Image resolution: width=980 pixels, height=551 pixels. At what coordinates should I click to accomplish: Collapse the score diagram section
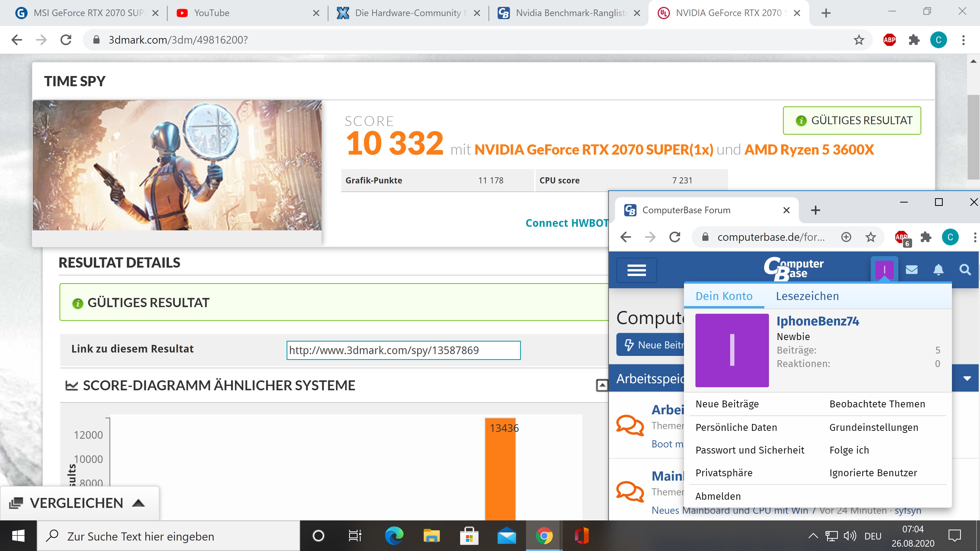602,386
